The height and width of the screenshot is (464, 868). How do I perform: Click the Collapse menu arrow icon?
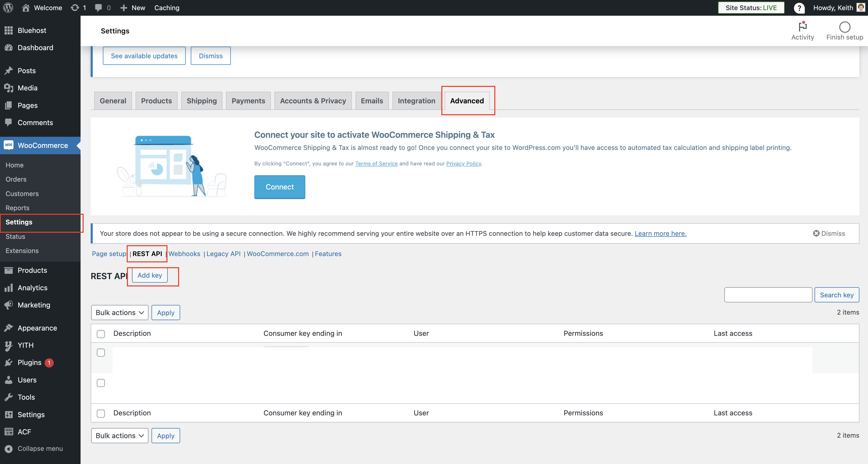[9, 449]
